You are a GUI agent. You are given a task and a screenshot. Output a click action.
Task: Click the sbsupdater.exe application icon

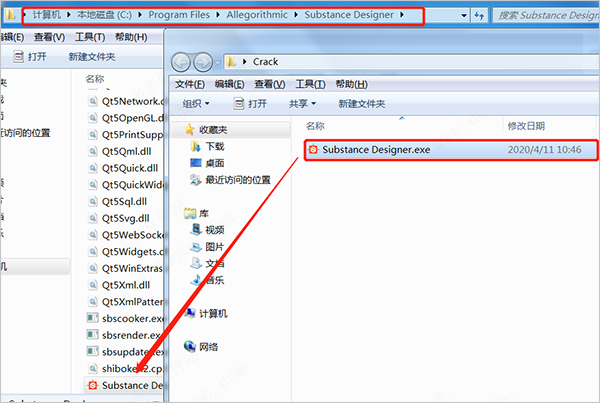[92, 351]
